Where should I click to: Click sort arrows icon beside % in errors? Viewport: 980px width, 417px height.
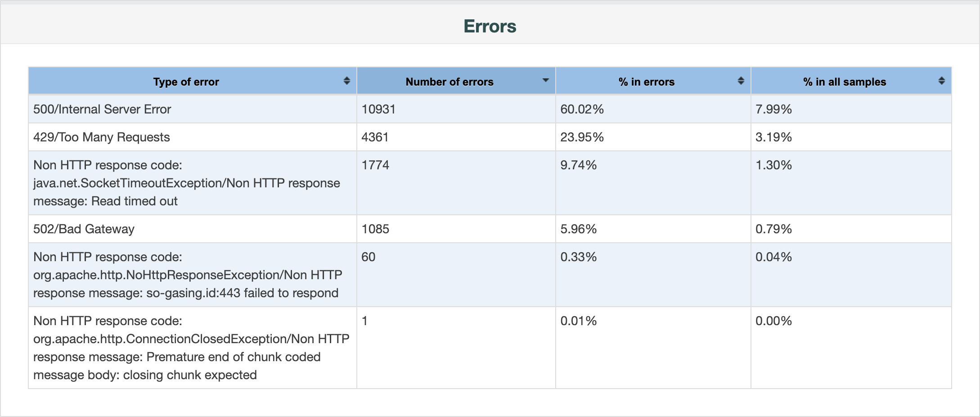click(741, 81)
